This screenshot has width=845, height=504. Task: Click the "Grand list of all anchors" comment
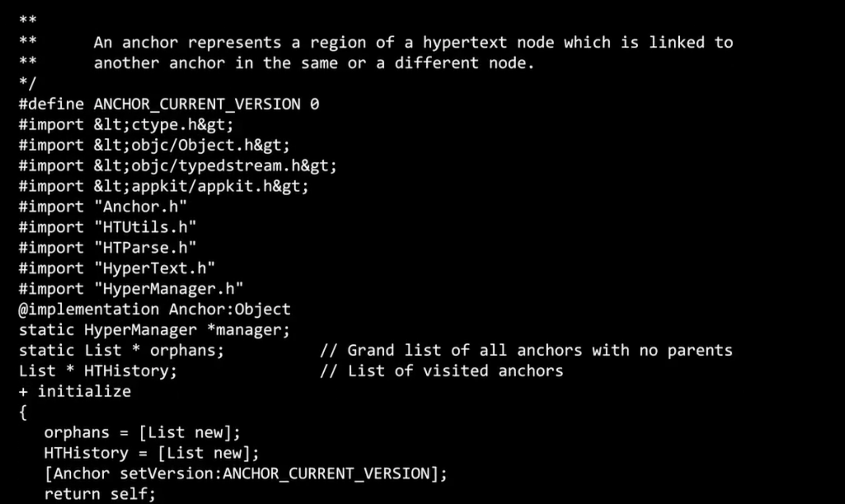click(526, 351)
